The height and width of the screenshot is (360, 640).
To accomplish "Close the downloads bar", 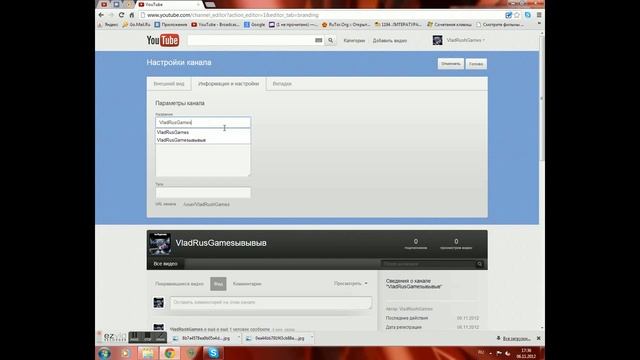I will pos(538,338).
